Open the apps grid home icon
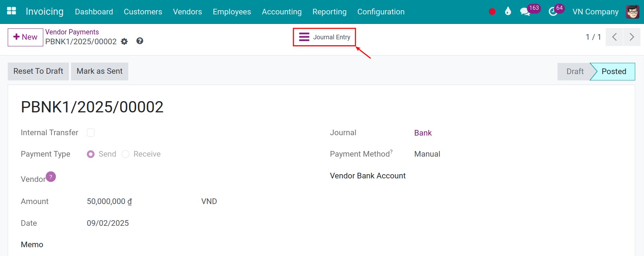The height and width of the screenshot is (256, 644). tap(12, 11)
